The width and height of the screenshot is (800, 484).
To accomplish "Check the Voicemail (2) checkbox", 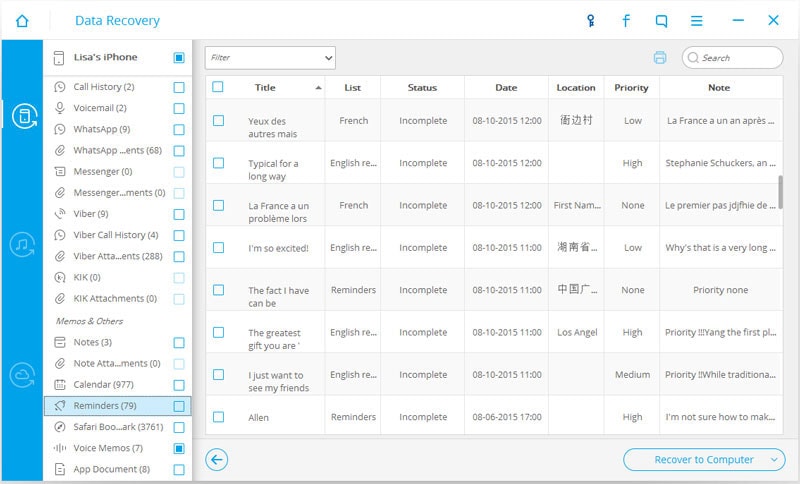I will pyautogui.click(x=179, y=109).
